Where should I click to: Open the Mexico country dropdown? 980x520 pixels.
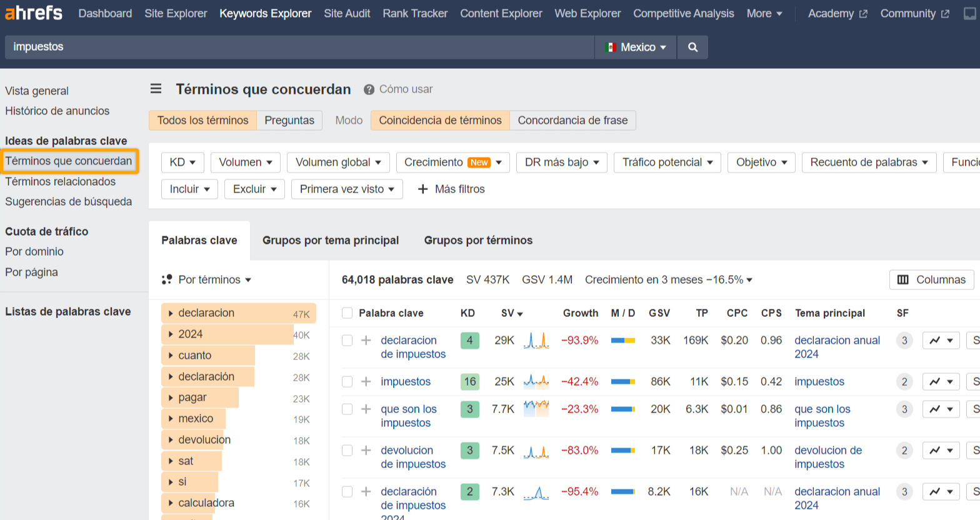pyautogui.click(x=636, y=47)
